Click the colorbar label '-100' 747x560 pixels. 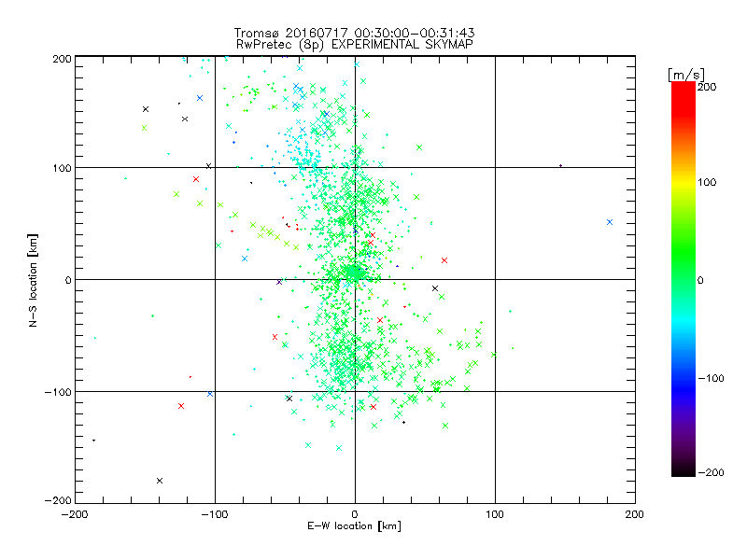click(x=711, y=378)
